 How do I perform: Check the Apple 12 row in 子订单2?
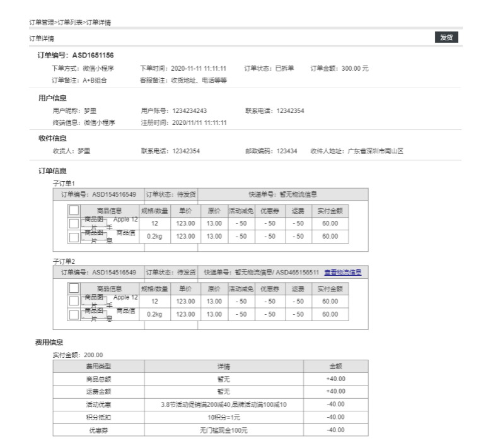[74, 302]
